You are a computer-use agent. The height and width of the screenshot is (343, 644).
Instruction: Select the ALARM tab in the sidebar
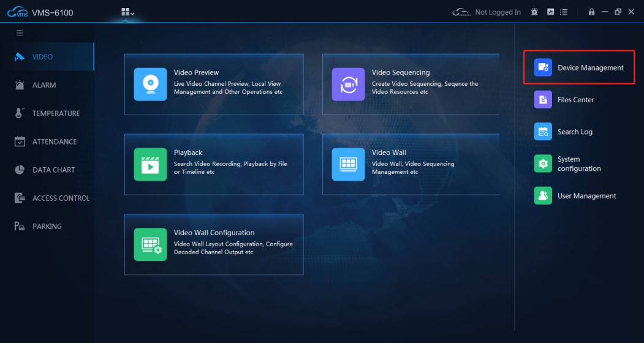(44, 85)
